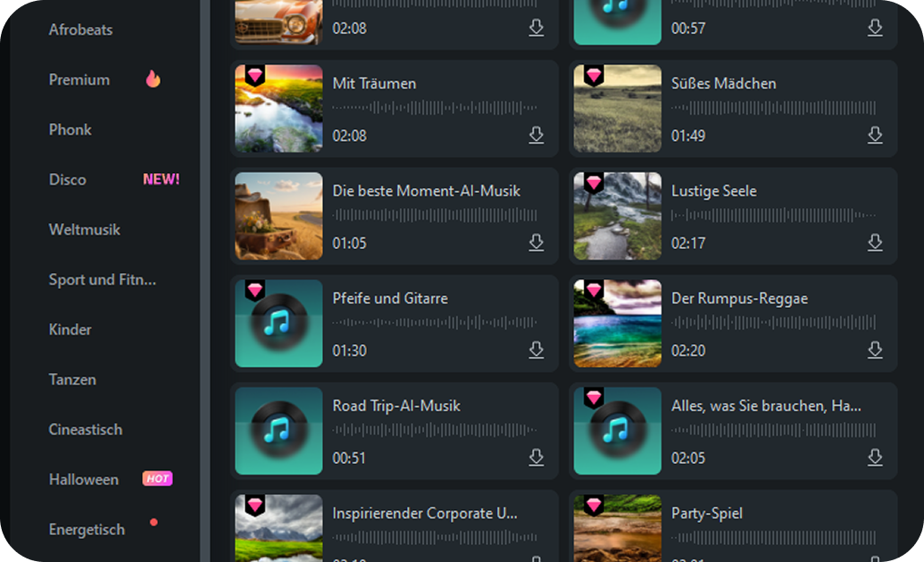Download the "Süßes Mädchen" track
924x562 pixels.
[875, 136]
